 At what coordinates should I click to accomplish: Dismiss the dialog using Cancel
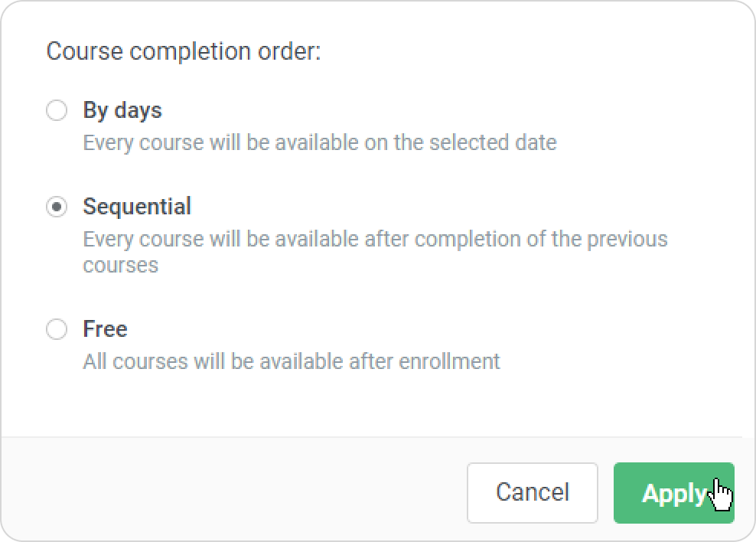pos(533,493)
